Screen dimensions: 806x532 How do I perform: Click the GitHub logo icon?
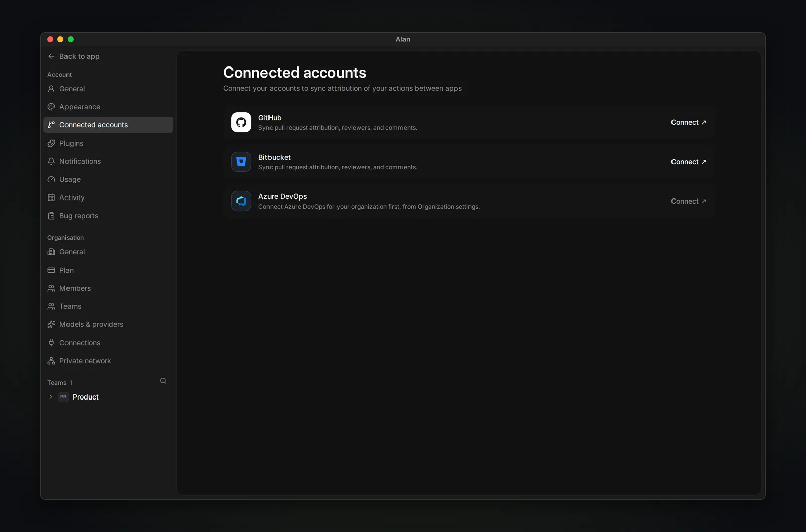(241, 122)
